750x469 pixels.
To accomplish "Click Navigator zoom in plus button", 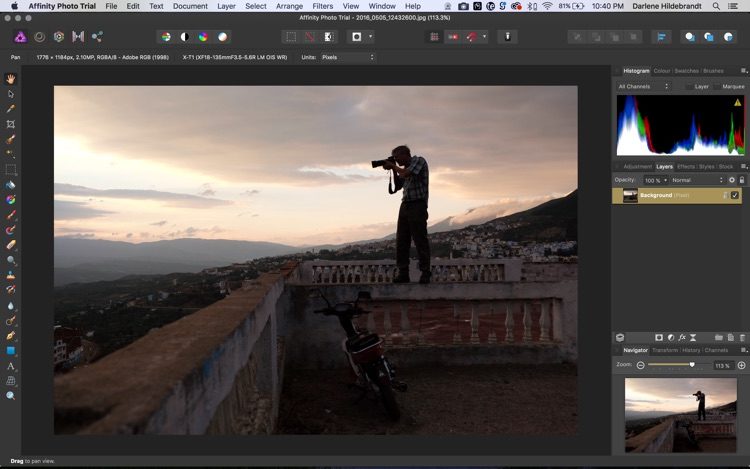I will point(741,365).
